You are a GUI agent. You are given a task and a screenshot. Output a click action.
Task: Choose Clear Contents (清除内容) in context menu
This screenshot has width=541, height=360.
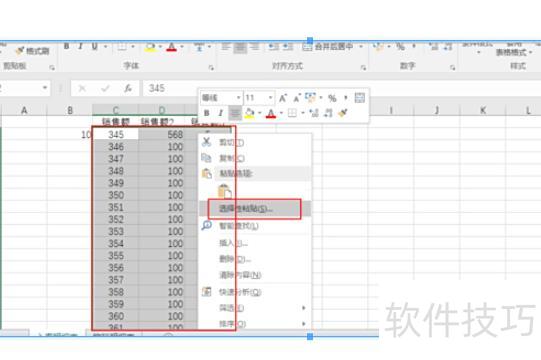click(x=255, y=275)
